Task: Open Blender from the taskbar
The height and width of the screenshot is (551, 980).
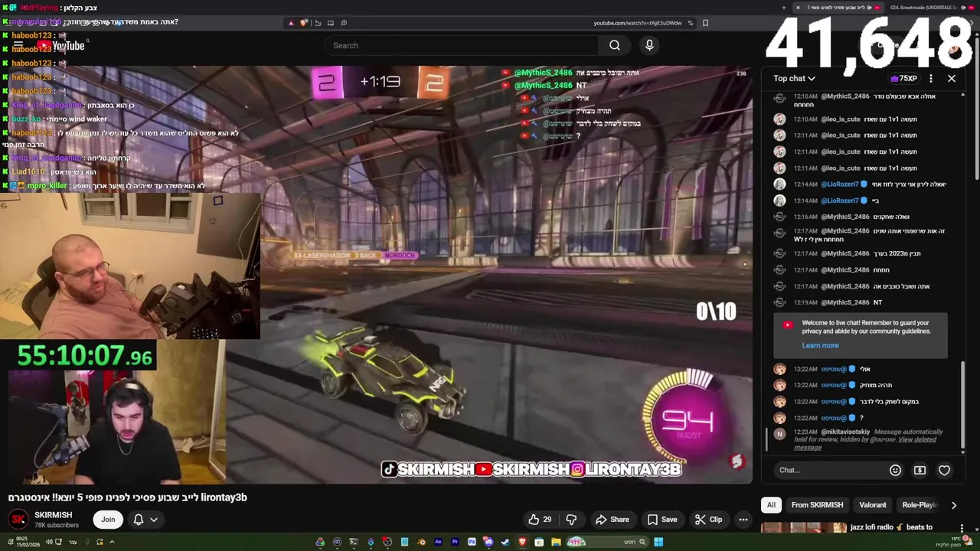Action: click(x=421, y=543)
